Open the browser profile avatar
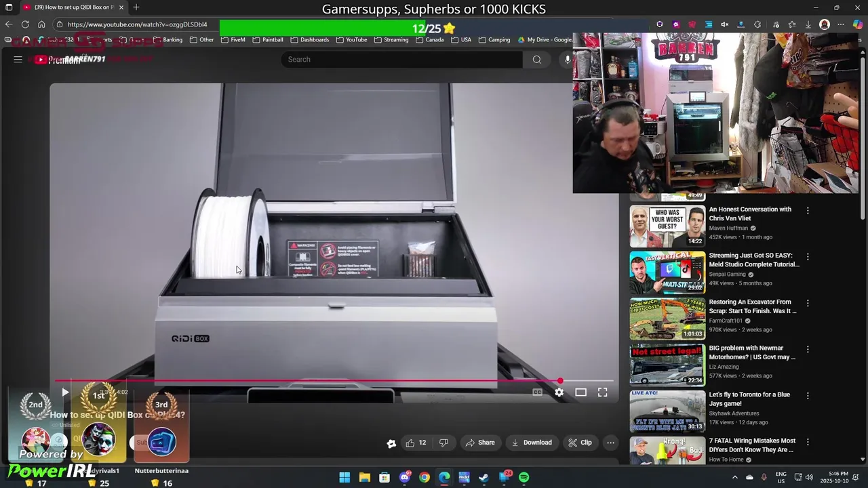The height and width of the screenshot is (488, 868). point(825,24)
